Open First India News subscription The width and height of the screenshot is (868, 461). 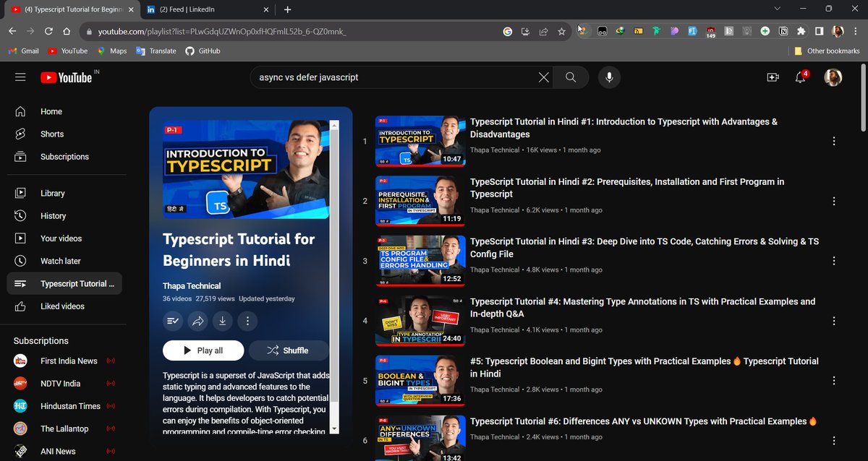pos(64,361)
